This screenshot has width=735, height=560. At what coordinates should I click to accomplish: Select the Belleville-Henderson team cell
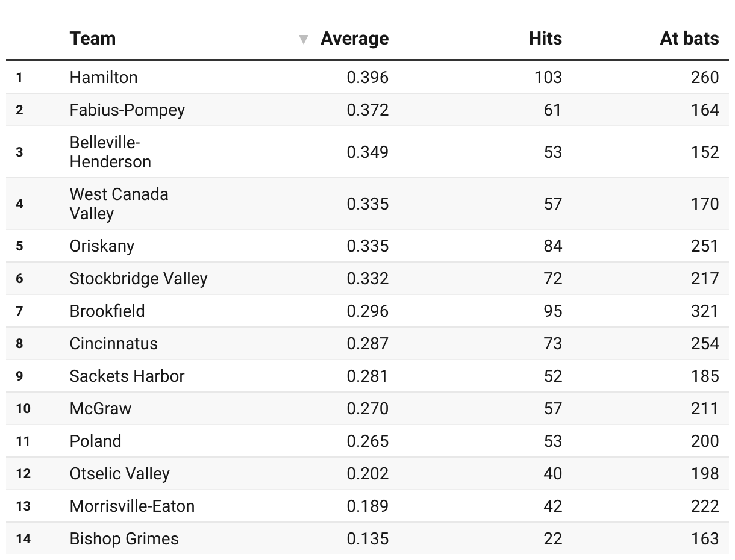110,152
